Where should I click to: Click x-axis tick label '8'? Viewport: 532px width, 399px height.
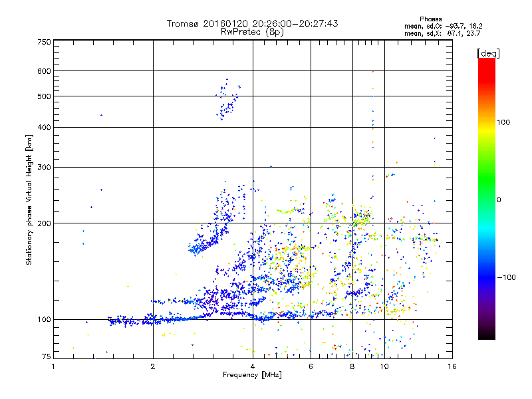click(352, 366)
